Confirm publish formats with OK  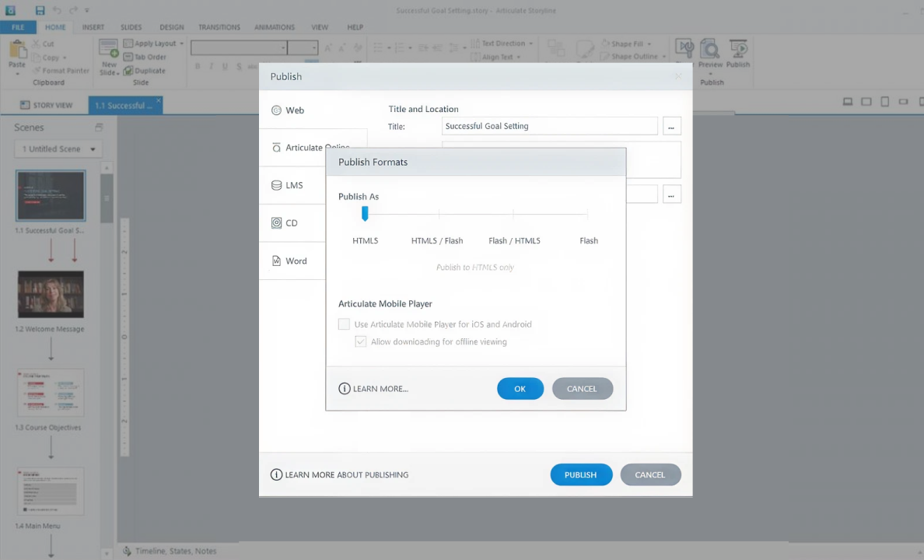[x=520, y=388]
